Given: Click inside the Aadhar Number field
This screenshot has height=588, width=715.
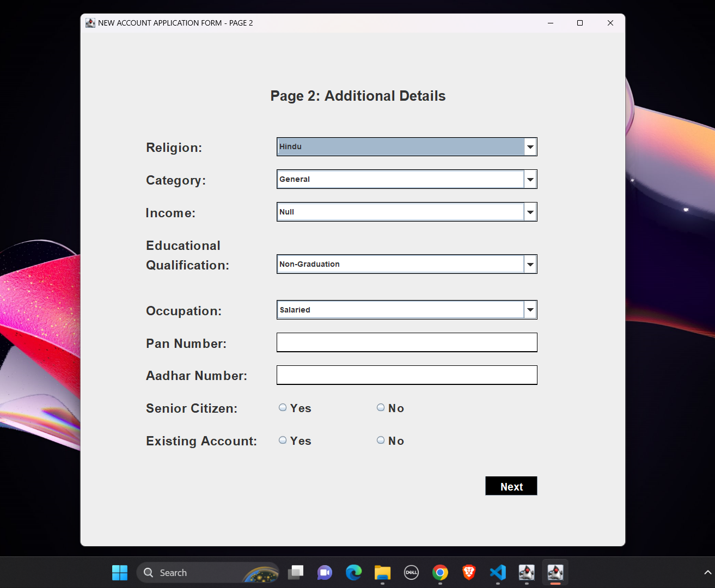Looking at the screenshot, I should (x=407, y=375).
